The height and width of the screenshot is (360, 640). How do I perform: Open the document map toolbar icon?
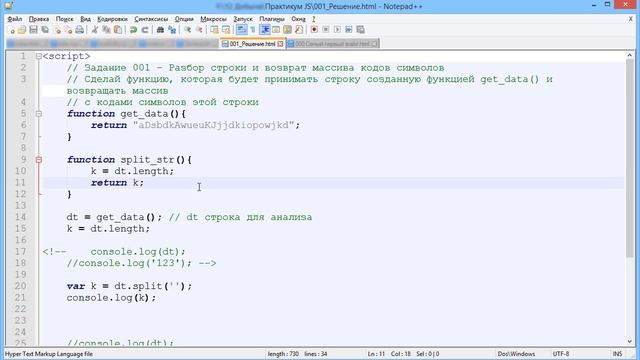287,30
